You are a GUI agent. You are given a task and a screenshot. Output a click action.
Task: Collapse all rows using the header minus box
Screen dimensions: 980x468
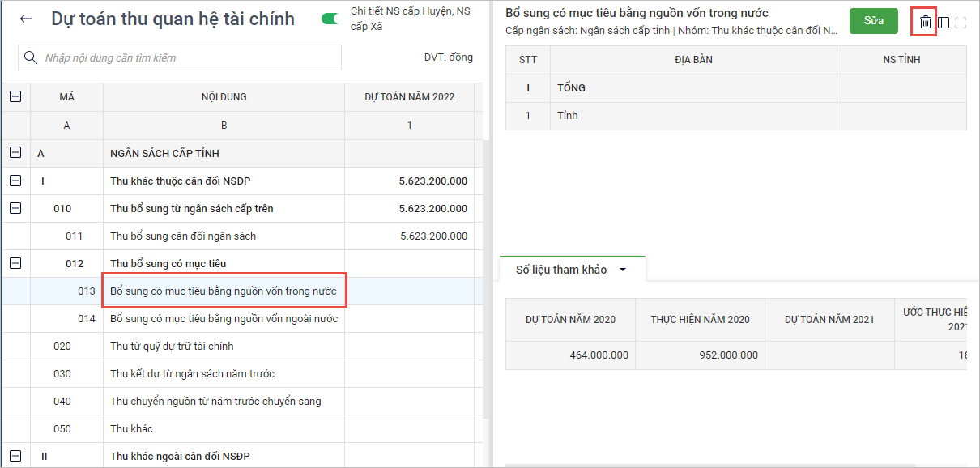[x=15, y=97]
